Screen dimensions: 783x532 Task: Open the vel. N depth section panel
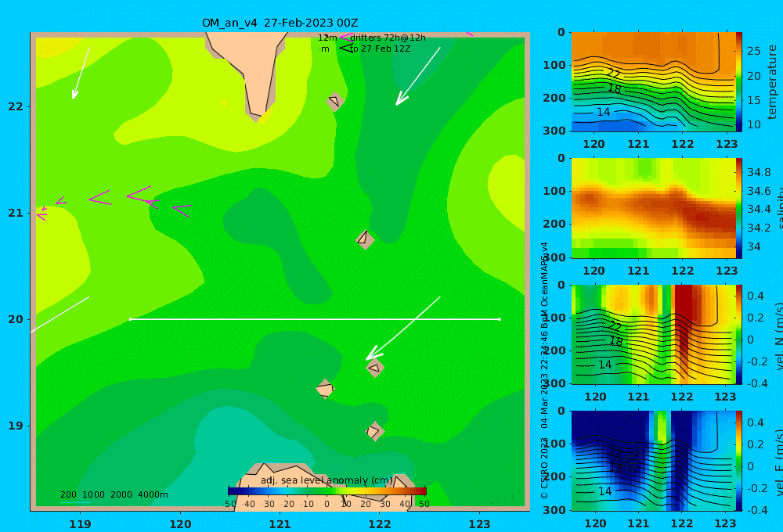coord(654,334)
